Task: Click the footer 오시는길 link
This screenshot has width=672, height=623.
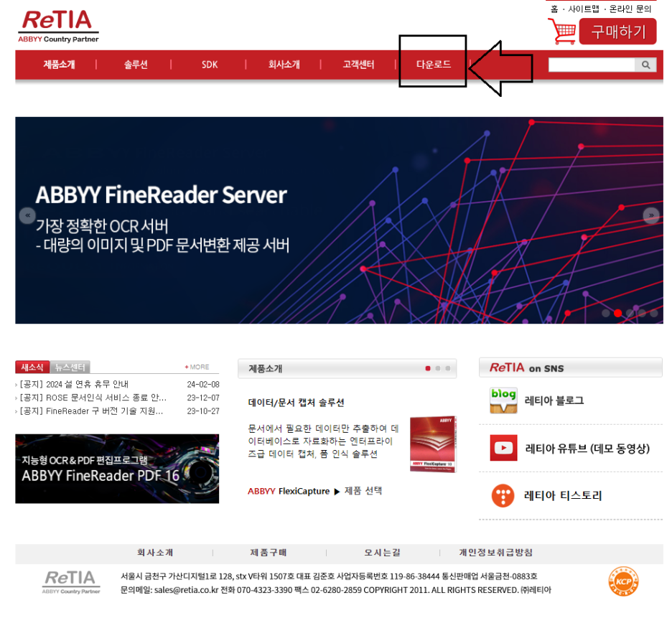Action: click(x=382, y=553)
